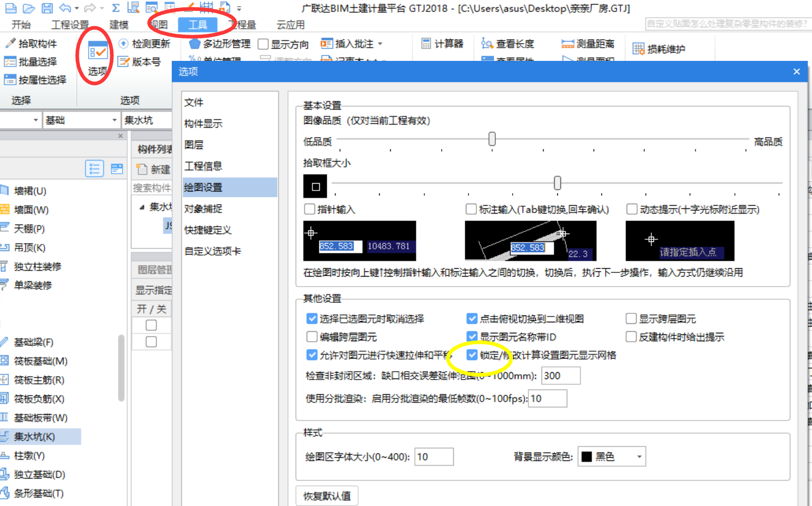Use the 查看长度 view length tool
Screen dimensions: 812x506
tap(508, 44)
